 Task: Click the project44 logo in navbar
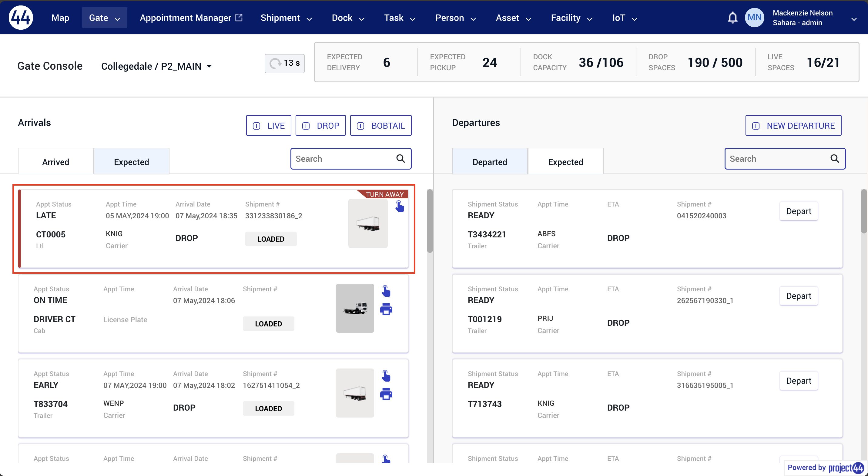21,18
